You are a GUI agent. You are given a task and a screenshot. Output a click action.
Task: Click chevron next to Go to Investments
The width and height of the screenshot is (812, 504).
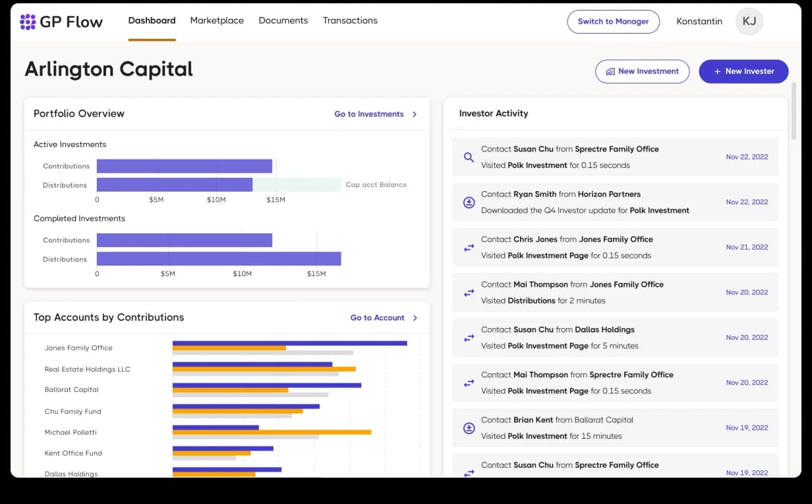coord(415,114)
